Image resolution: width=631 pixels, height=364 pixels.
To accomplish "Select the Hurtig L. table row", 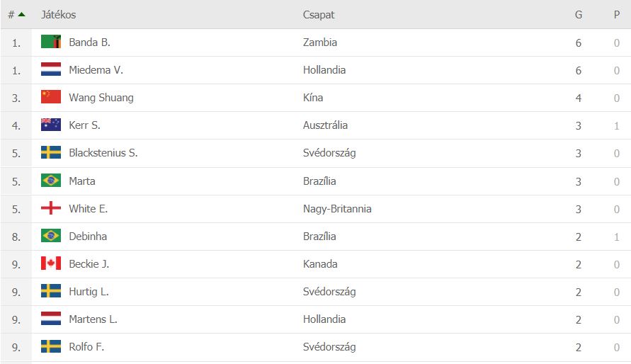I will click(x=316, y=292).
